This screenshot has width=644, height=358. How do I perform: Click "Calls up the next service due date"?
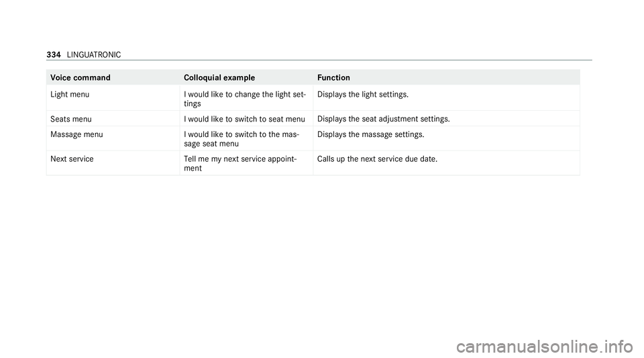point(377,159)
